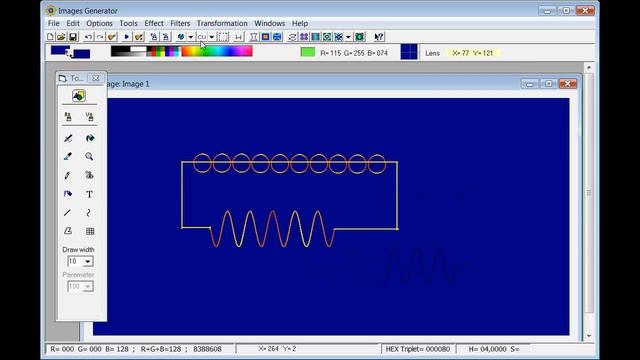Screen dimensions: 640x360
Task: Select the Zoom magnifier tool
Action: [x=89, y=156]
